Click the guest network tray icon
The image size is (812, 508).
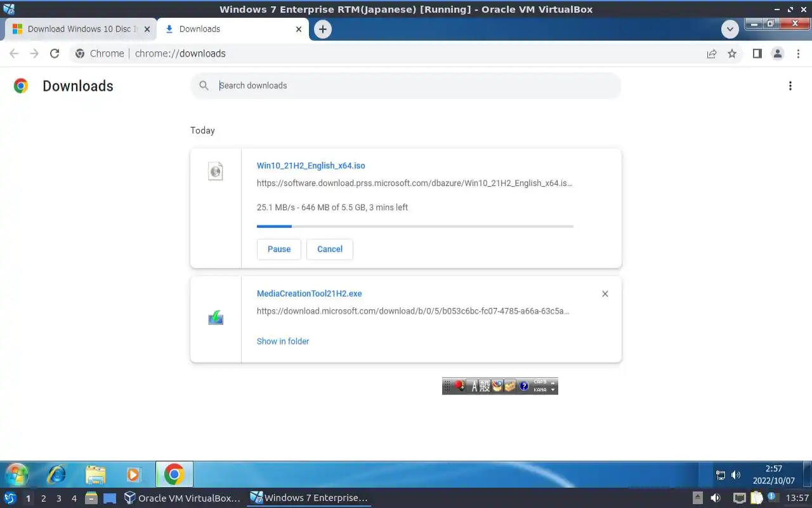721,475
